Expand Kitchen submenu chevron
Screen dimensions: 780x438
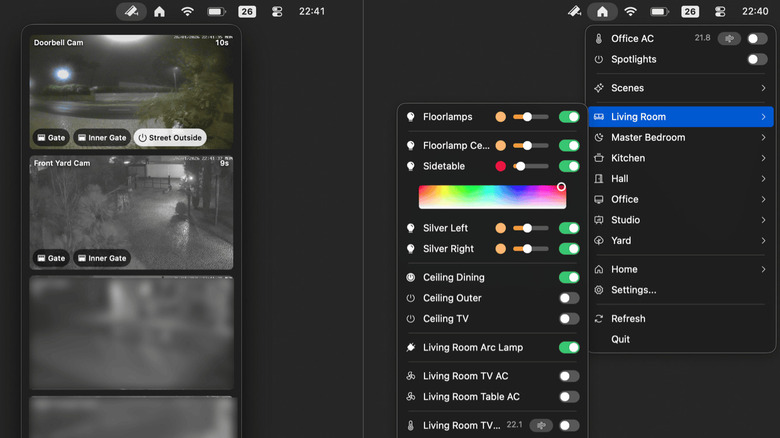point(763,158)
